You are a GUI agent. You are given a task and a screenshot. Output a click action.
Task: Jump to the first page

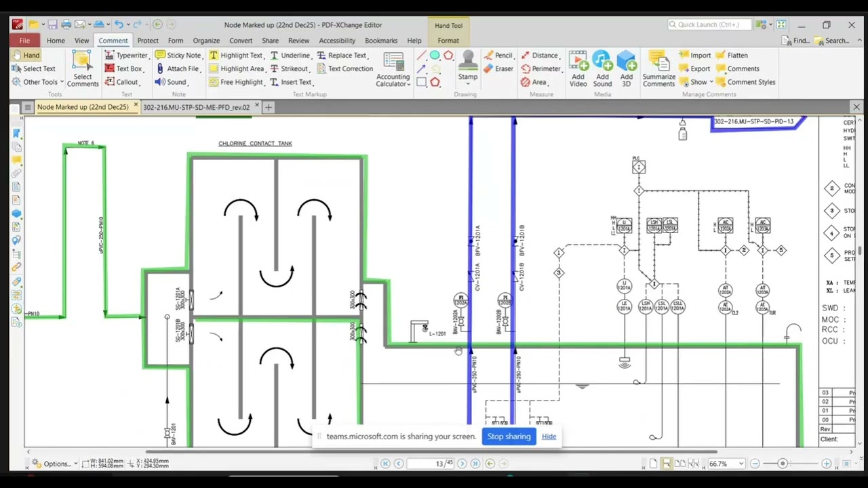(x=385, y=464)
